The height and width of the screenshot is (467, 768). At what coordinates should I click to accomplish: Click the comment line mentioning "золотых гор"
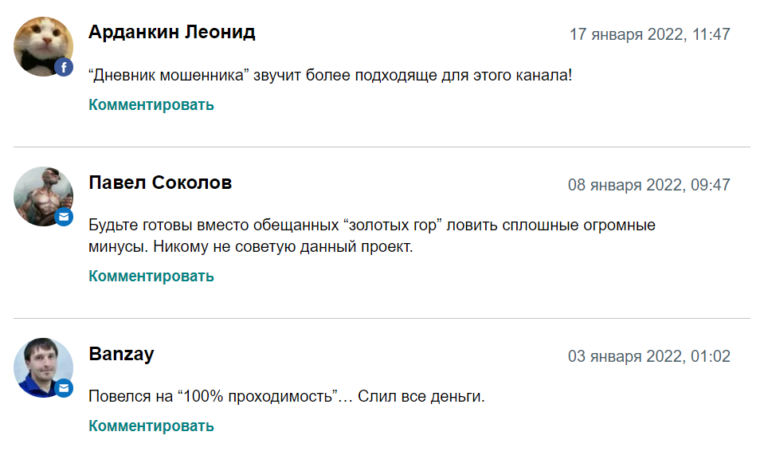[x=371, y=225]
